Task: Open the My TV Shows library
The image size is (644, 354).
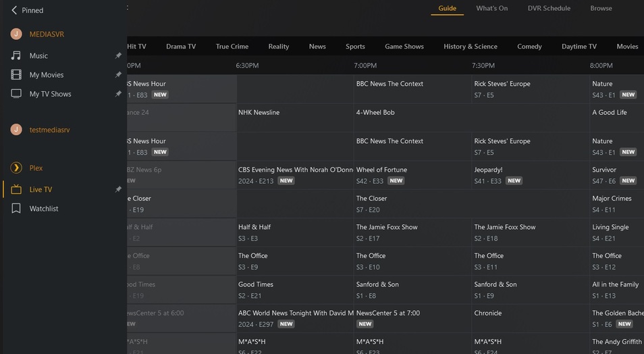Action: (50, 94)
